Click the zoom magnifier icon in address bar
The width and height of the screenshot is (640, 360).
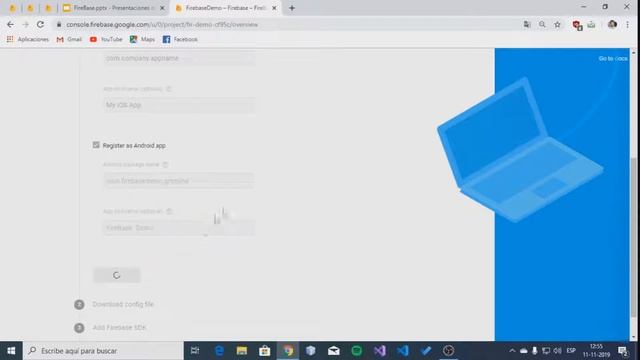pos(542,24)
